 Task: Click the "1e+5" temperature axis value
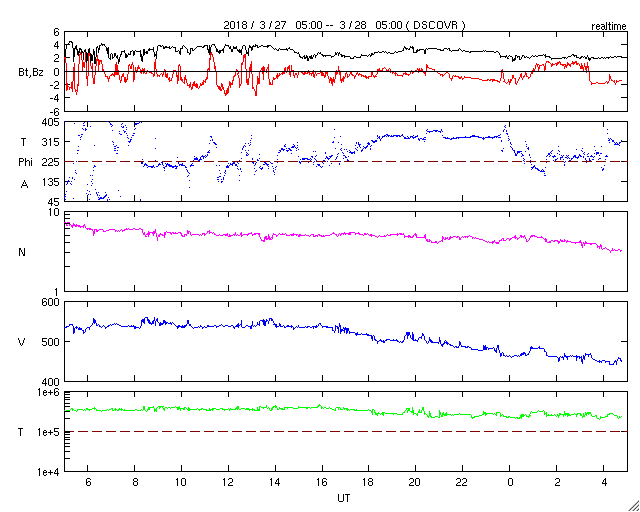49,432
